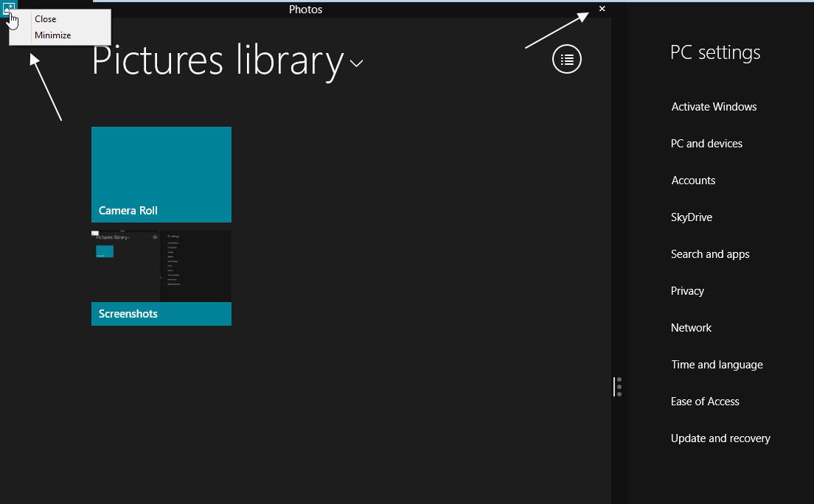The width and height of the screenshot is (814, 504).
Task: Select Minimize in the title bar menu
Action: click(x=53, y=35)
